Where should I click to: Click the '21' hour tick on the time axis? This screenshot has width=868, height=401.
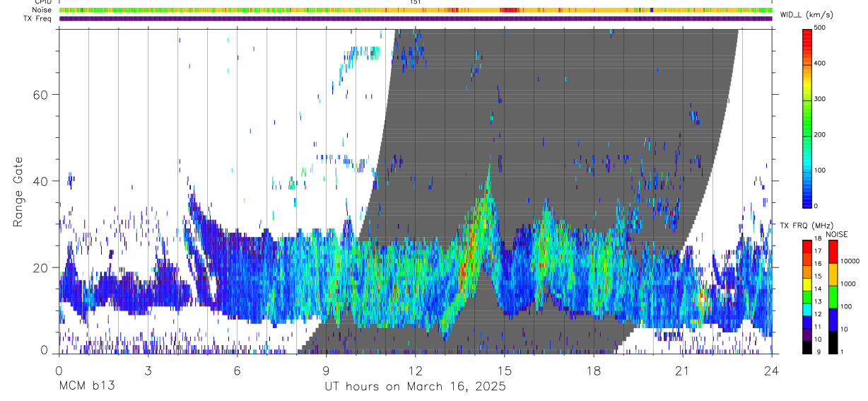682,370
